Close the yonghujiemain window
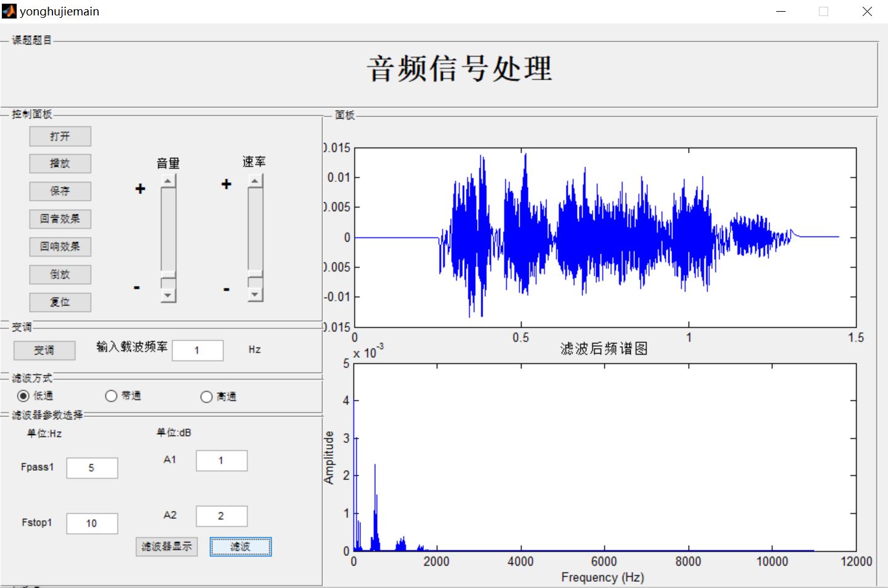888x588 pixels. click(867, 12)
